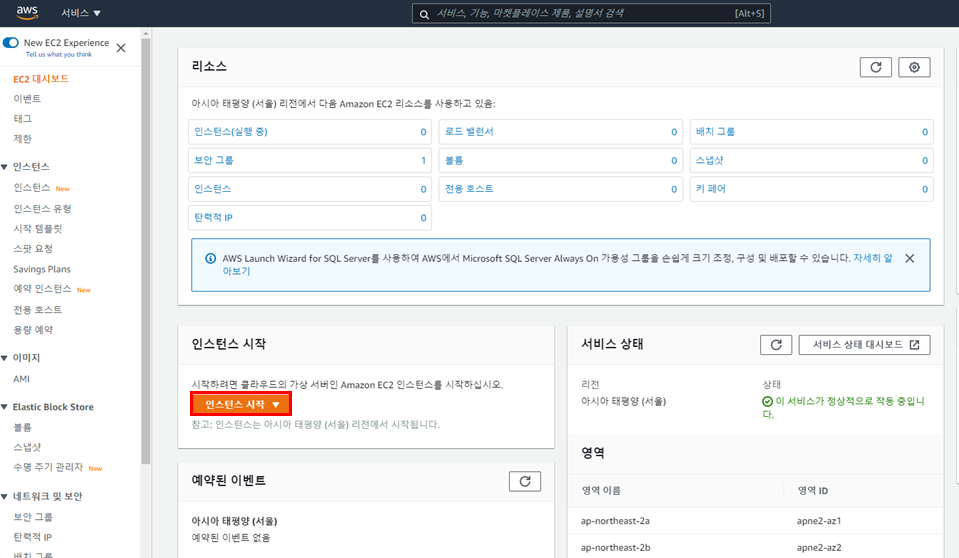
Task: Open 보안 그룹 resource link
Action: [x=213, y=160]
